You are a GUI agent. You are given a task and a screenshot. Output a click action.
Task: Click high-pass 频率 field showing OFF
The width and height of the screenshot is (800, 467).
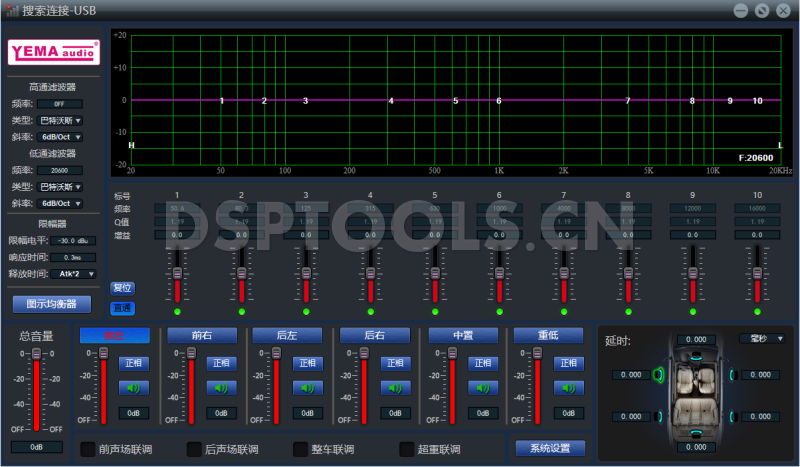(x=60, y=104)
